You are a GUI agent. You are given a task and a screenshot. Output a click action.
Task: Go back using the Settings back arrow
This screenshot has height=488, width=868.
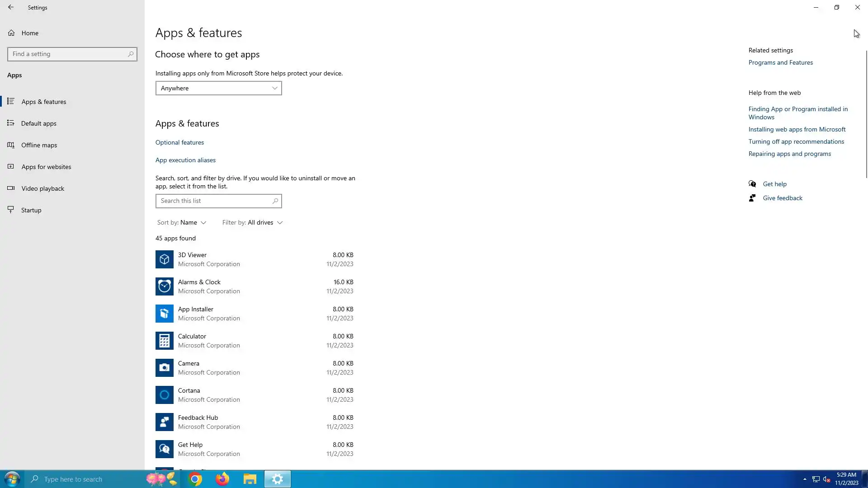click(11, 7)
